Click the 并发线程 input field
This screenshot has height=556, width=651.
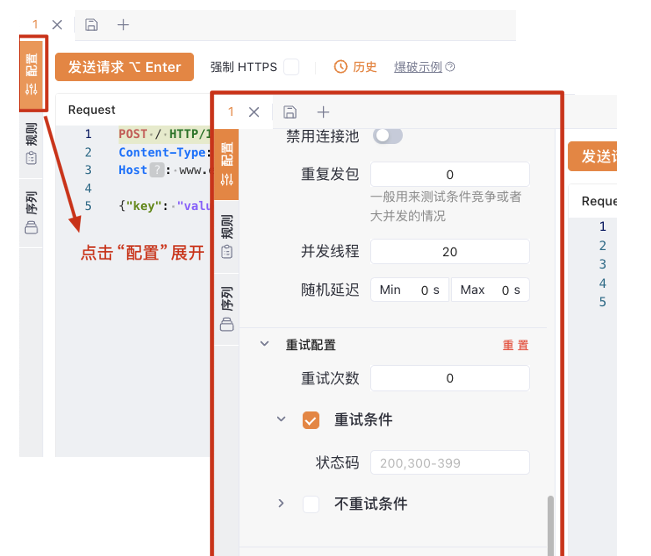450,252
